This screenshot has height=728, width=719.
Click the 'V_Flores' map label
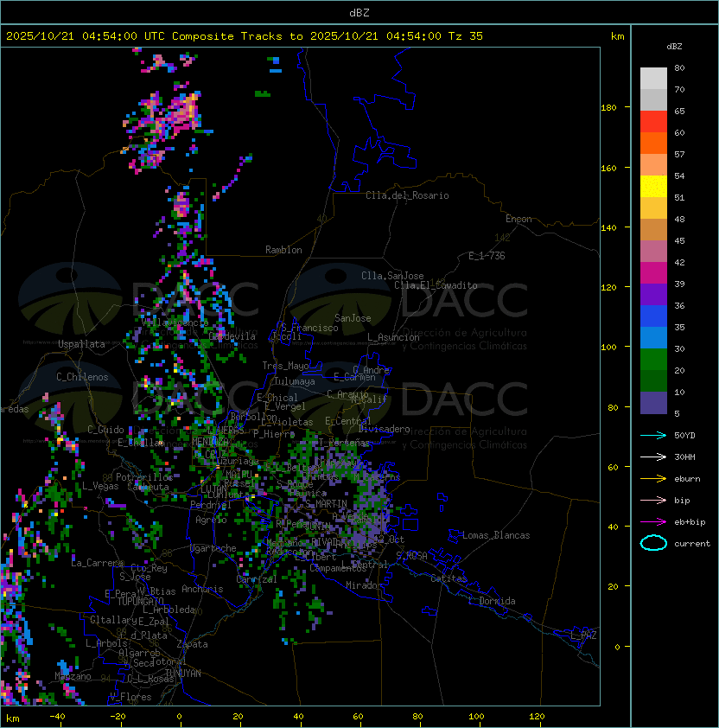130,697
